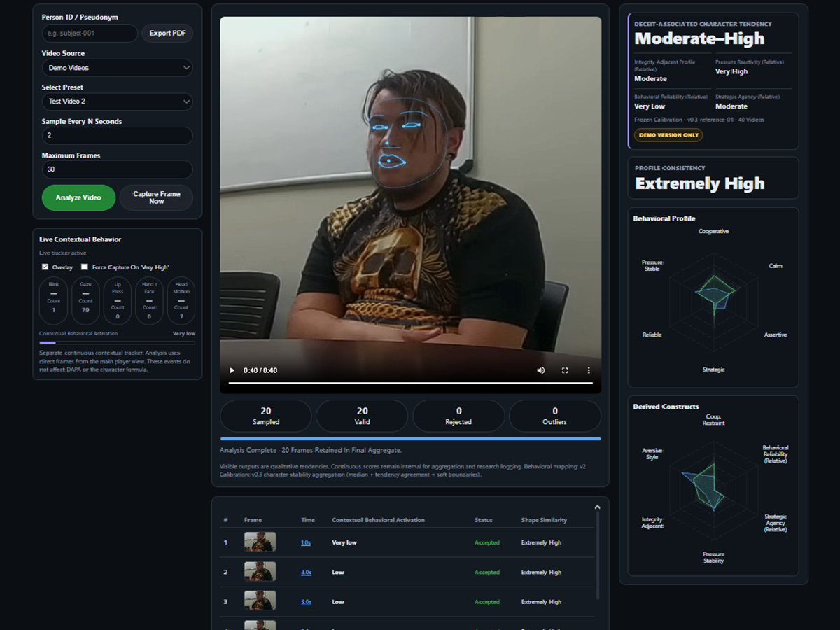Open the 3.0s timestamp link
This screenshot has width=840, height=630.
pyautogui.click(x=306, y=572)
